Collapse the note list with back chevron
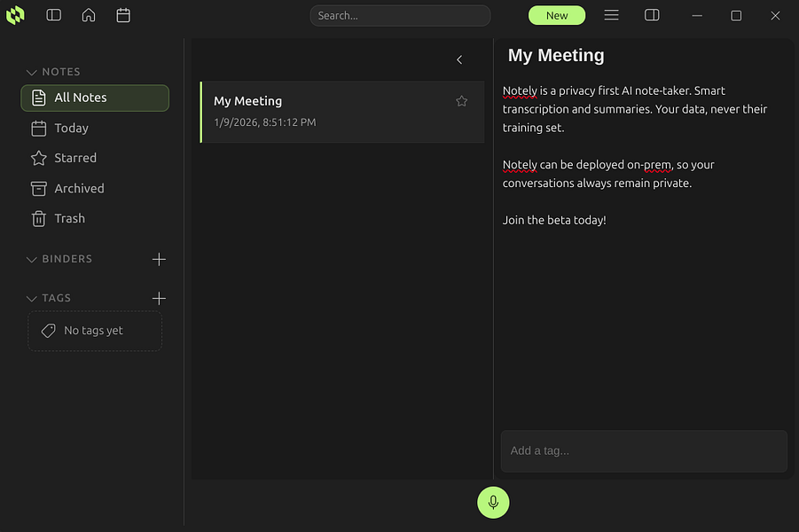The width and height of the screenshot is (799, 532). coord(459,59)
